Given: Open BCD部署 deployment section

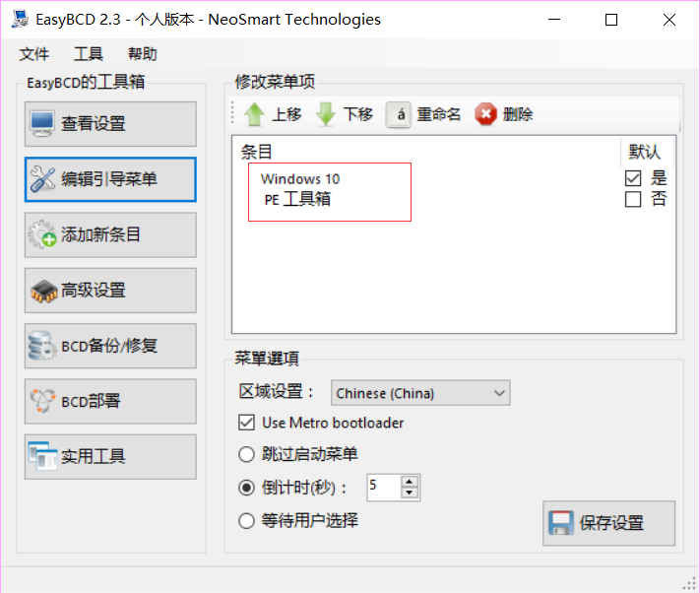Looking at the screenshot, I should [110, 401].
